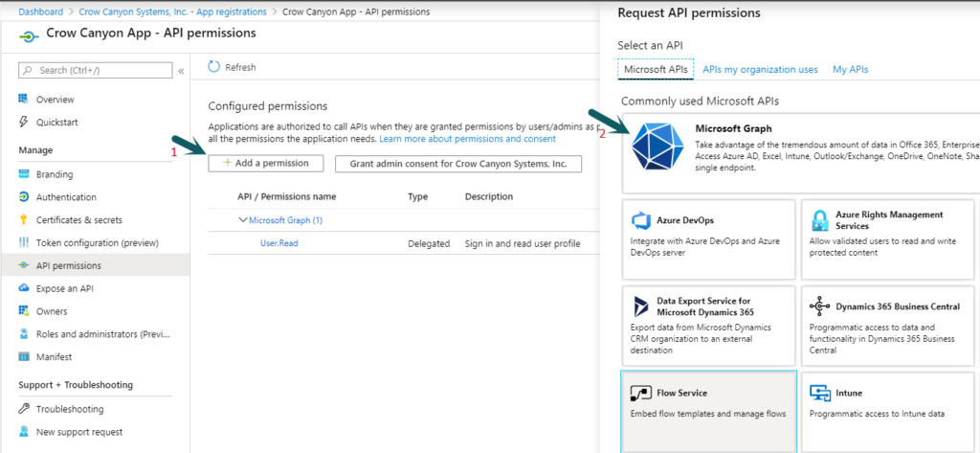Screen dimensions: 980x453
Task: Select the Azure Rights Management Services title
Action: [889, 219]
